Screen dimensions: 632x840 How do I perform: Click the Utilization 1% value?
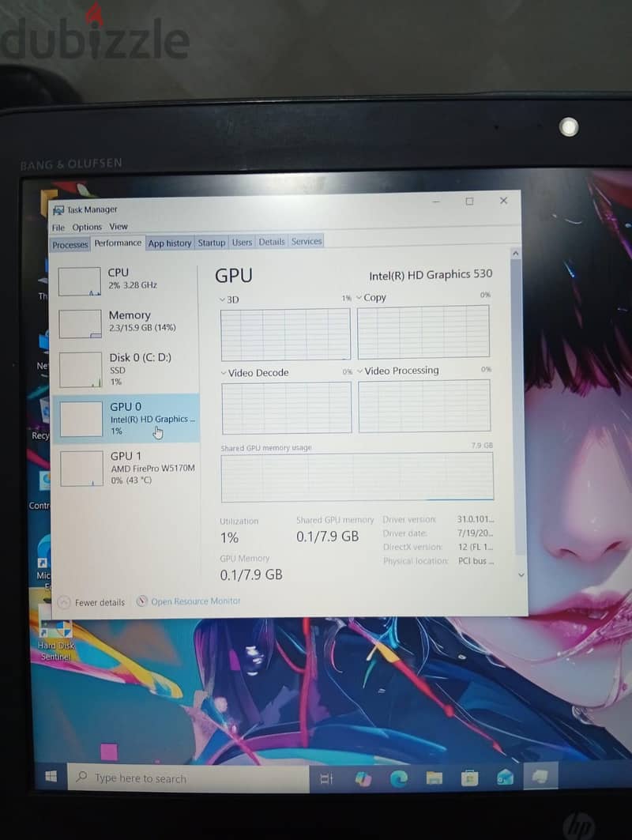[229, 537]
